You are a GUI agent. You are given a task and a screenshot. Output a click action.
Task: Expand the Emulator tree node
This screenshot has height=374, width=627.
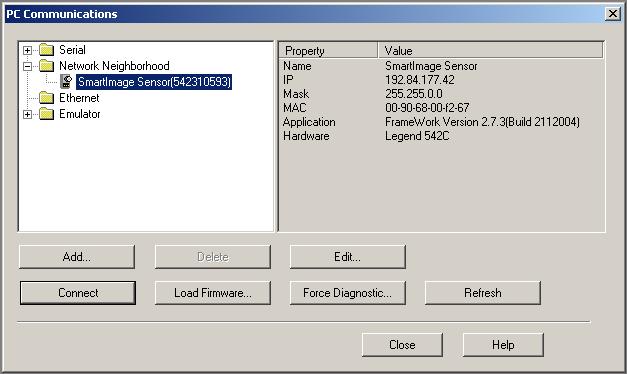[x=27, y=114]
